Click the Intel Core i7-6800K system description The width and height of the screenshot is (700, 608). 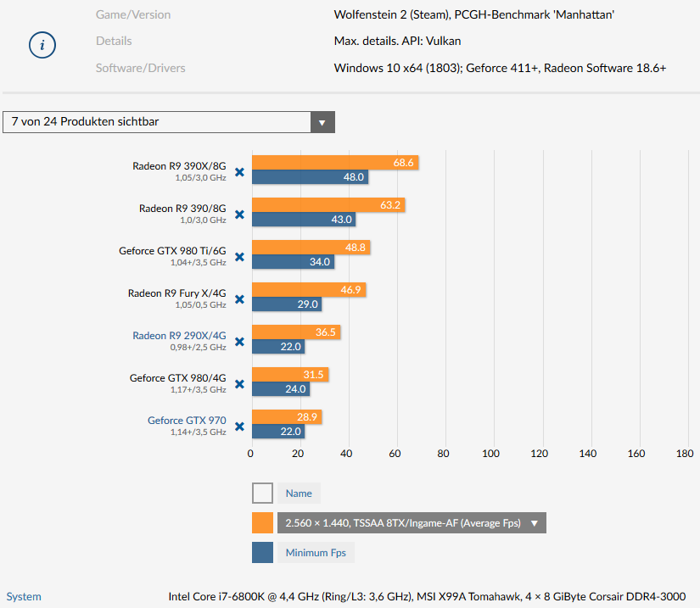[427, 596]
